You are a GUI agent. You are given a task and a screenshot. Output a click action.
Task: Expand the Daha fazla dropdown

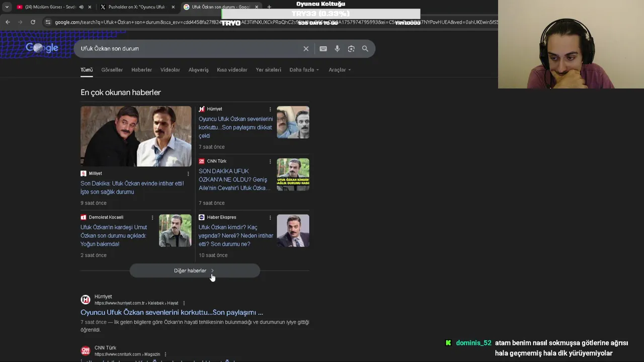(304, 70)
